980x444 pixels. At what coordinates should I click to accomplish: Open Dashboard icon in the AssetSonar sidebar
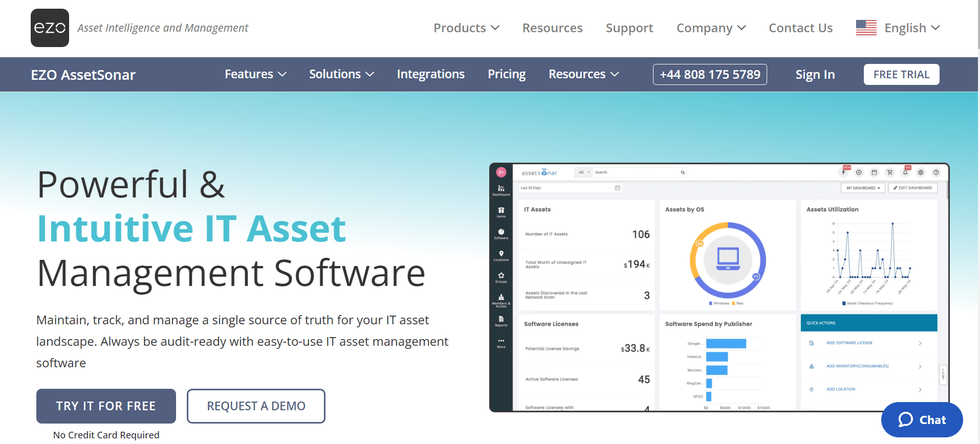point(501,190)
